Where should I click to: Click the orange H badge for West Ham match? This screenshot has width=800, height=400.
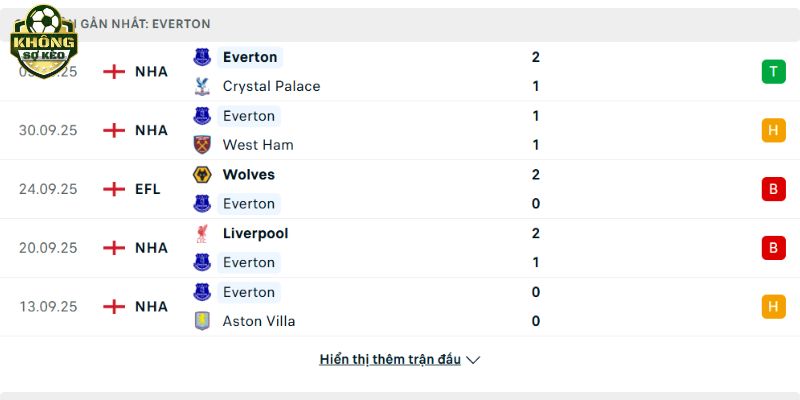[x=773, y=130]
